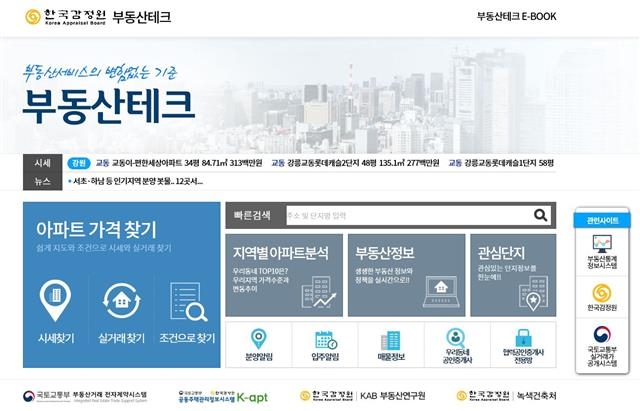Image resolution: width=640 pixels, height=411 pixels.
Task: Click the 시세찾기 map pin icon
Action: click(54, 298)
